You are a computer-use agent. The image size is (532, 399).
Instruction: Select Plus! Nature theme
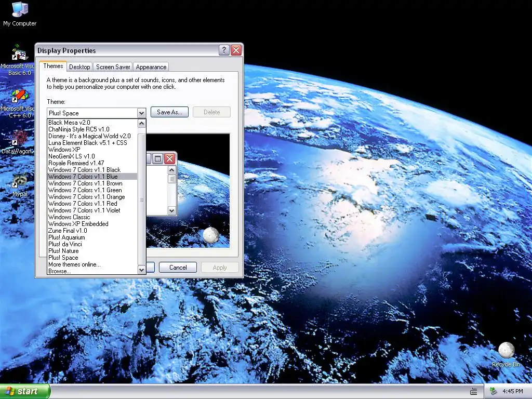(x=92, y=251)
